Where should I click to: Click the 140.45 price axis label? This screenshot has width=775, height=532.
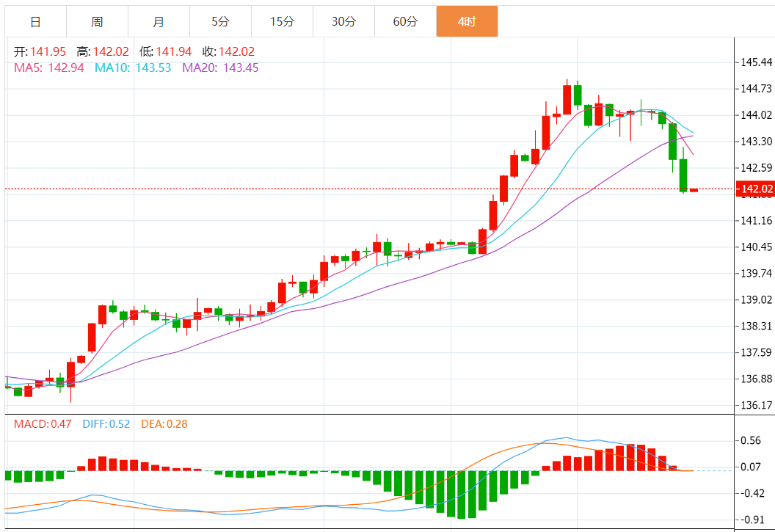tap(756, 247)
